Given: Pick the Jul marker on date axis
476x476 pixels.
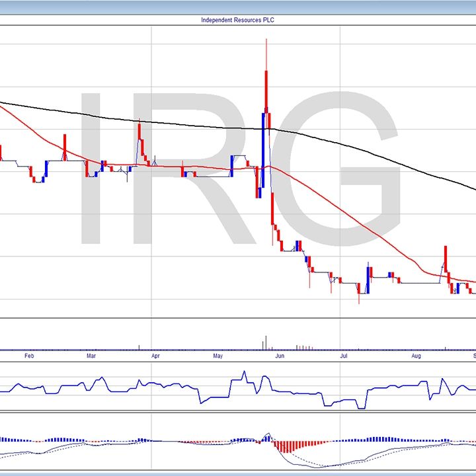Looking at the screenshot, I should pos(343,356).
